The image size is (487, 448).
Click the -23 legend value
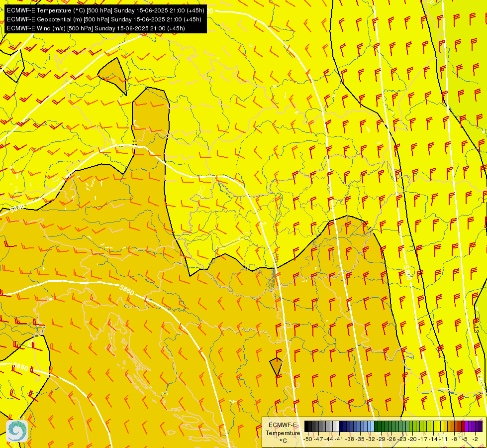[x=402, y=439]
